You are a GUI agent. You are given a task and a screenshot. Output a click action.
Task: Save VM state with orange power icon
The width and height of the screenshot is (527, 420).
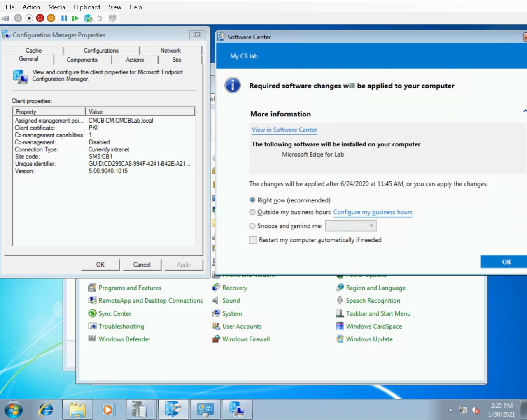pos(51,18)
